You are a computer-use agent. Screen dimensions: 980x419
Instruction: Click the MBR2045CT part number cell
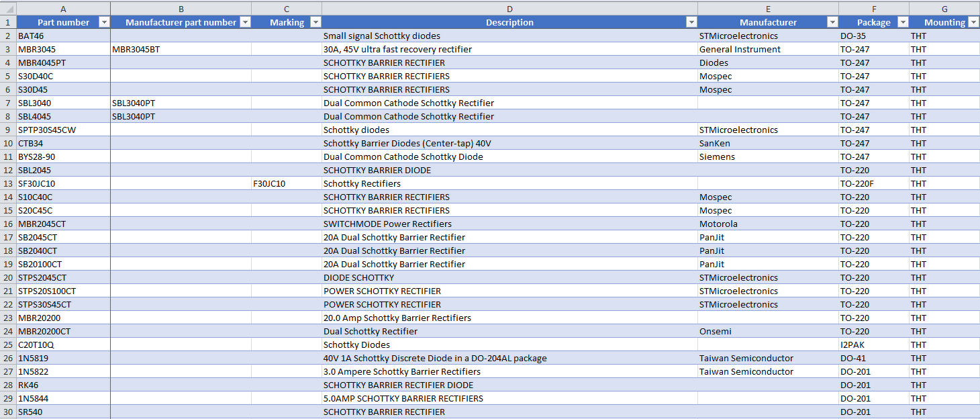tap(64, 224)
